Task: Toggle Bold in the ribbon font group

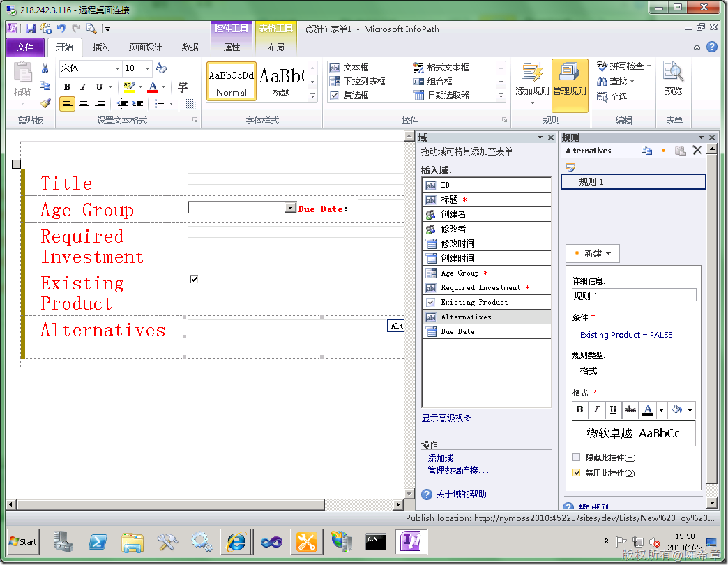Action: [68, 86]
